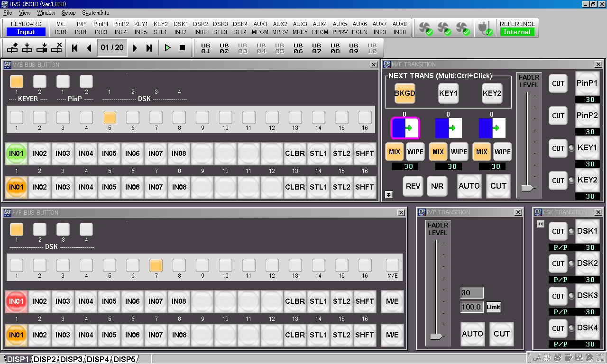Collapse the DSK TRANSITION panel using left arrows
Viewport: 607px width, 364px height.
(540, 224)
